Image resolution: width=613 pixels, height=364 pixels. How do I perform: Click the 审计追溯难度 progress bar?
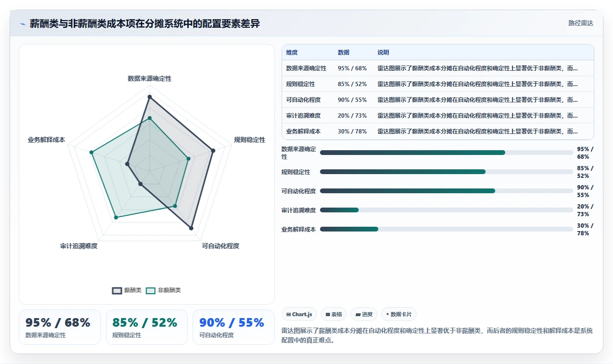446,210
